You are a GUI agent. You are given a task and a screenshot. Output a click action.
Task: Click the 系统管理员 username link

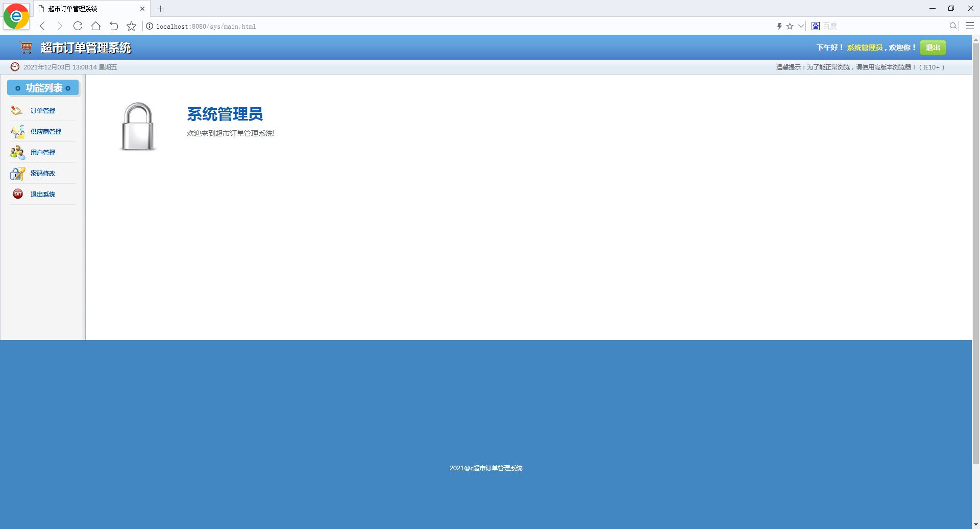(x=864, y=47)
